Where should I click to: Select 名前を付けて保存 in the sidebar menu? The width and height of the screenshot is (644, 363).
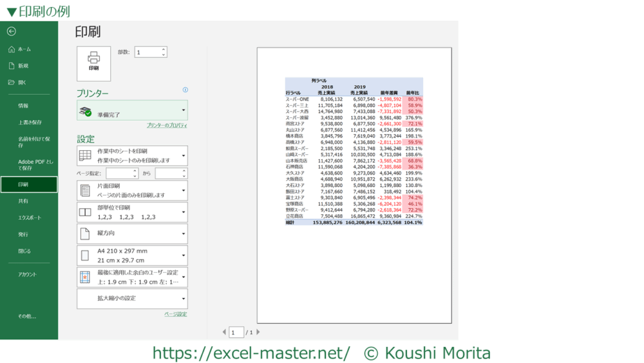pos(33,142)
